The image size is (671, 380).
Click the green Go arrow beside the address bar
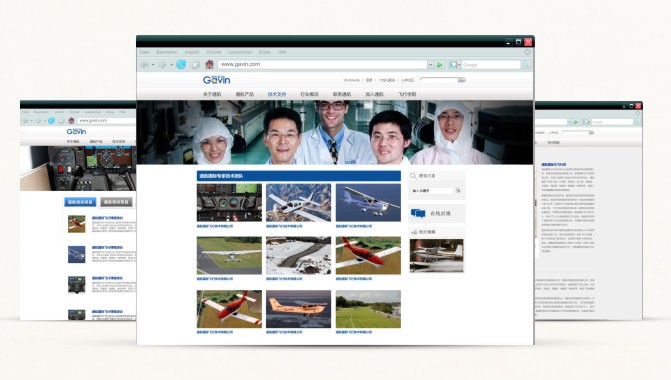click(440, 65)
